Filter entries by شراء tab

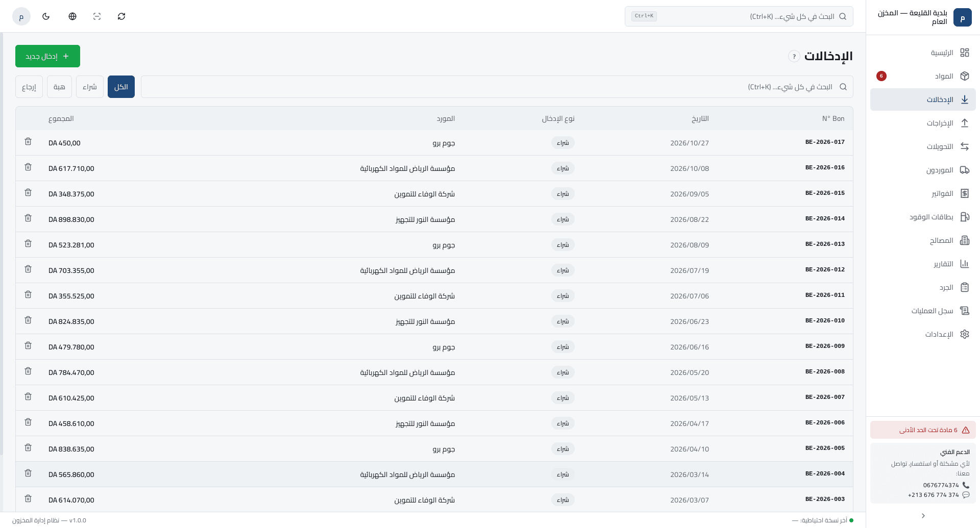pos(90,87)
